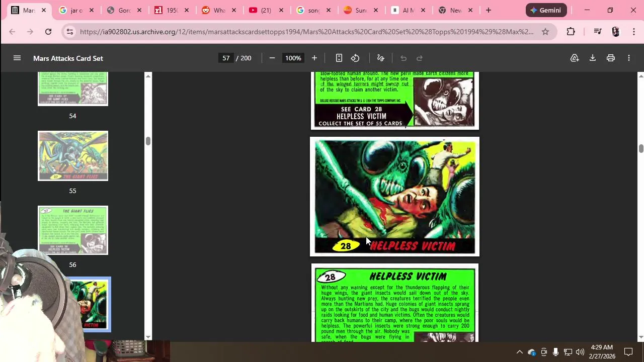Click the 100% zoom level field
This screenshot has height=362, width=644.
click(293, 58)
